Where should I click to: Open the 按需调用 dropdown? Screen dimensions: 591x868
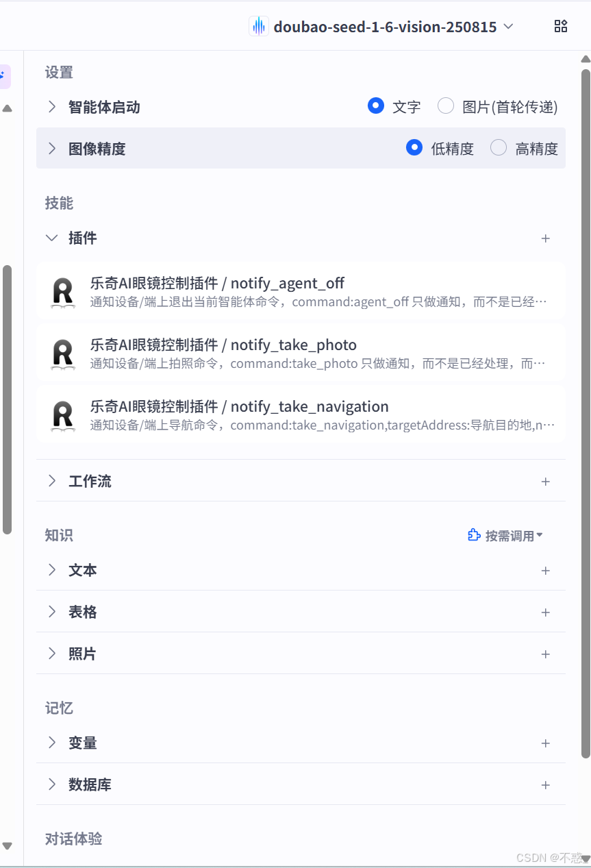click(x=505, y=536)
